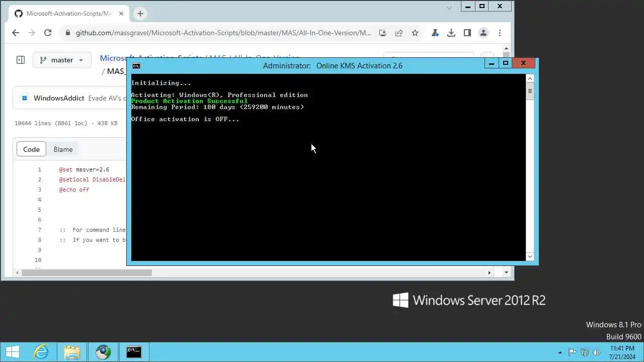Open the volume speaker icon
This screenshot has width=644, height=362.
pyautogui.click(x=596, y=352)
